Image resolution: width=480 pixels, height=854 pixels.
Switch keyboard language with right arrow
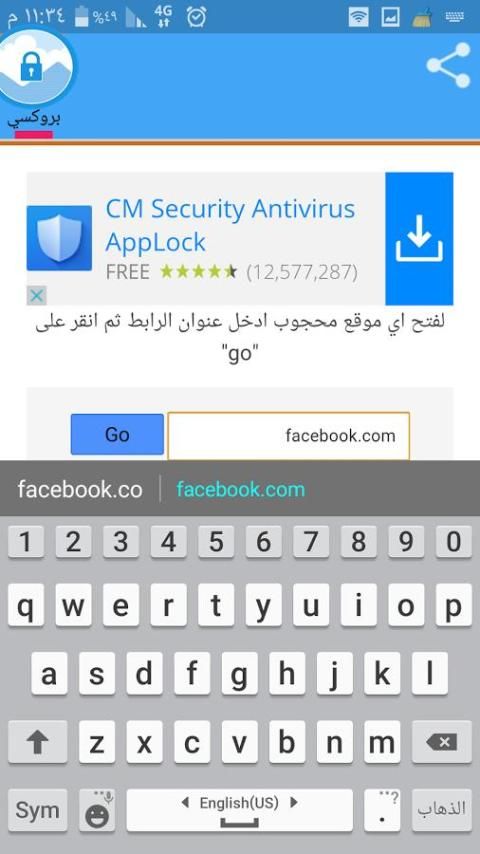point(294,802)
